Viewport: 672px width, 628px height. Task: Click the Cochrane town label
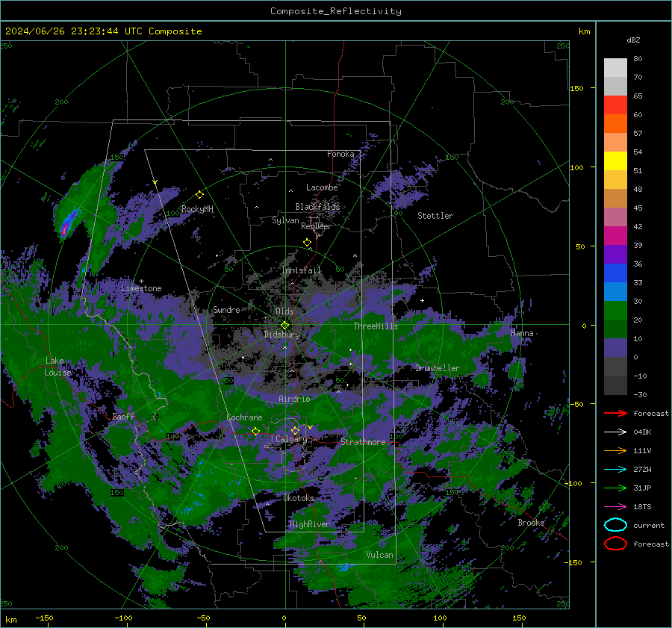(x=244, y=417)
